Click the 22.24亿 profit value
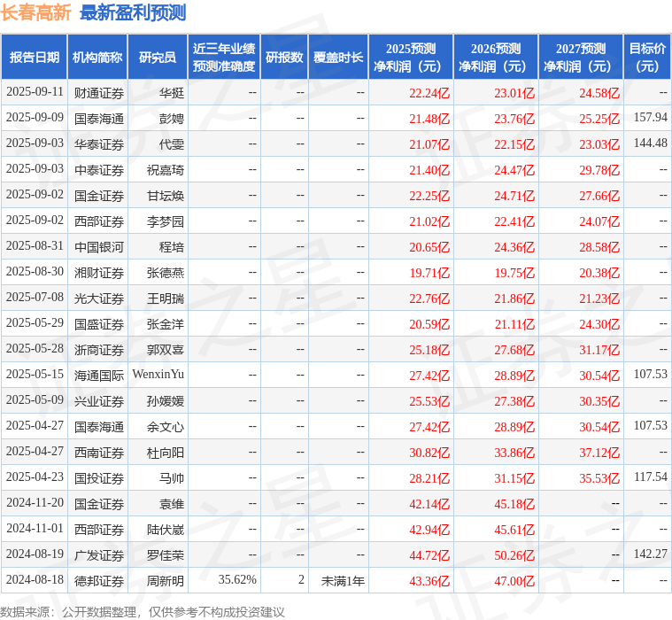This screenshot has height=620, width=672. [x=429, y=93]
